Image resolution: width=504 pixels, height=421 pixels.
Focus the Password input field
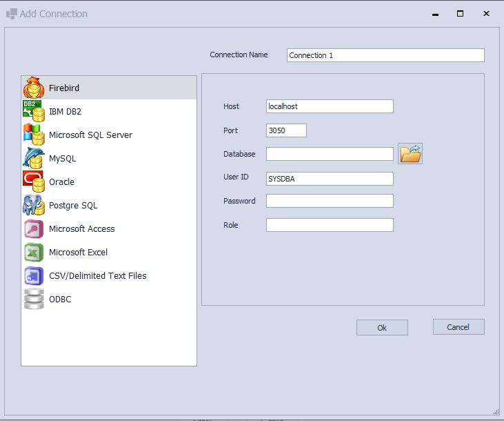tap(330, 201)
